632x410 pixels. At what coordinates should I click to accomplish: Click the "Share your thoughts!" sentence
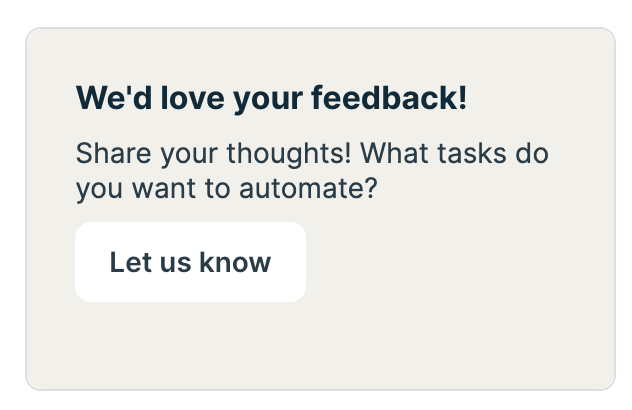coord(214,155)
